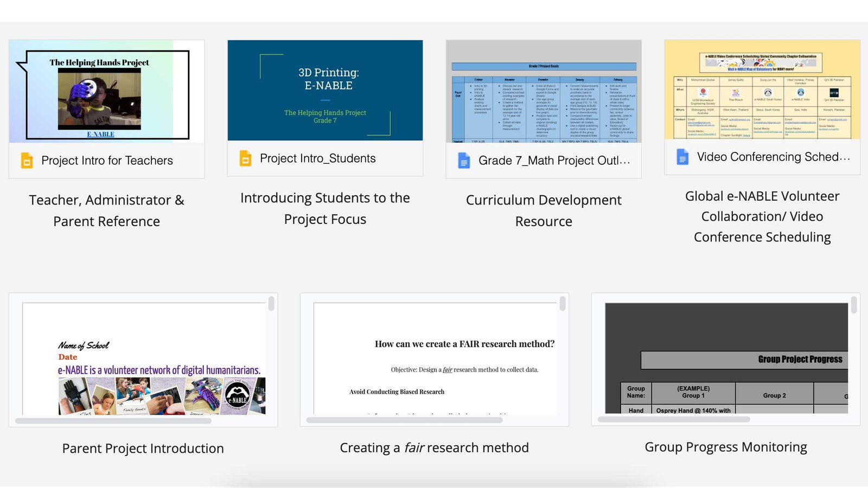Click the horizontal scrollbar under Group Project Progress
Screen dimensions: 868x488
(x=674, y=420)
